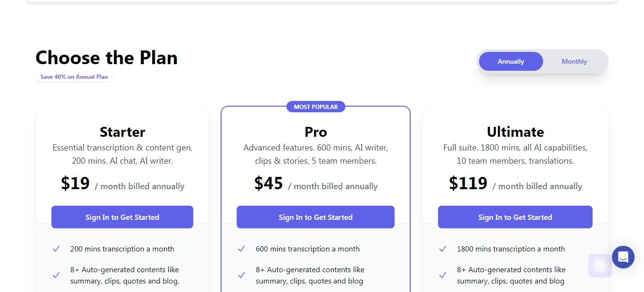Open the chat support bubble icon
The width and height of the screenshot is (644, 292).
click(x=623, y=257)
